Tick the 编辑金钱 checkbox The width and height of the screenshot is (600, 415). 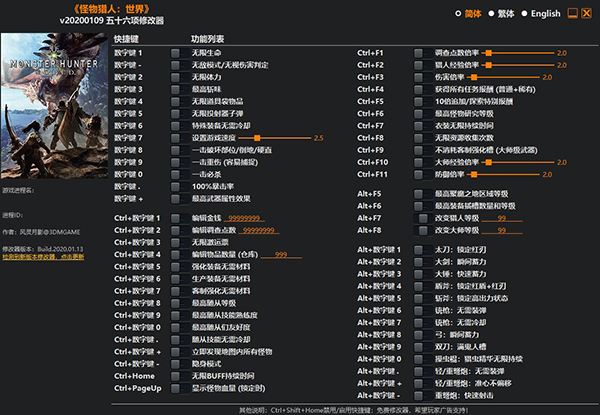tap(176, 217)
